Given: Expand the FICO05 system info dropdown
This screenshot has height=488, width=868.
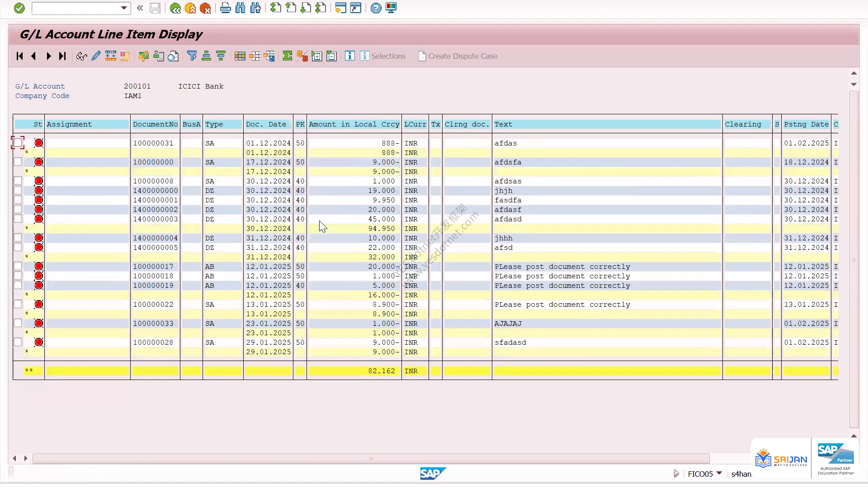Looking at the screenshot, I should [719, 473].
